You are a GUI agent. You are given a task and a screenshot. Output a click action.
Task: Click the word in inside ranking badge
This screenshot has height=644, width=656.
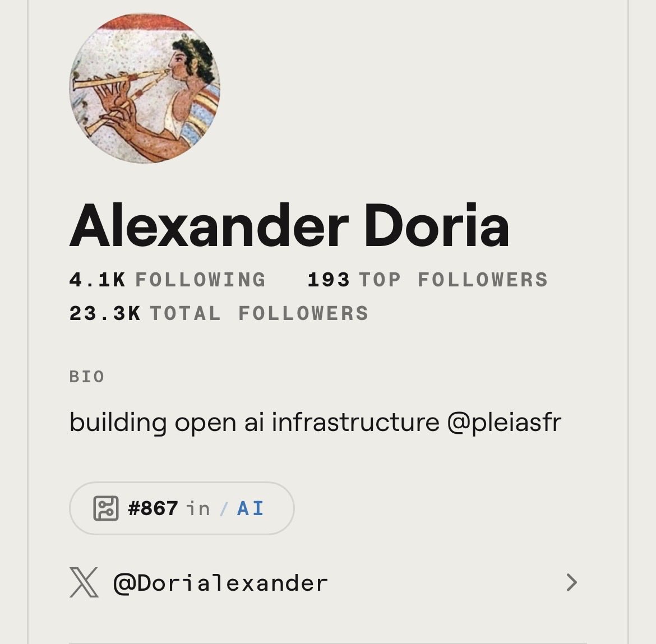(x=198, y=509)
